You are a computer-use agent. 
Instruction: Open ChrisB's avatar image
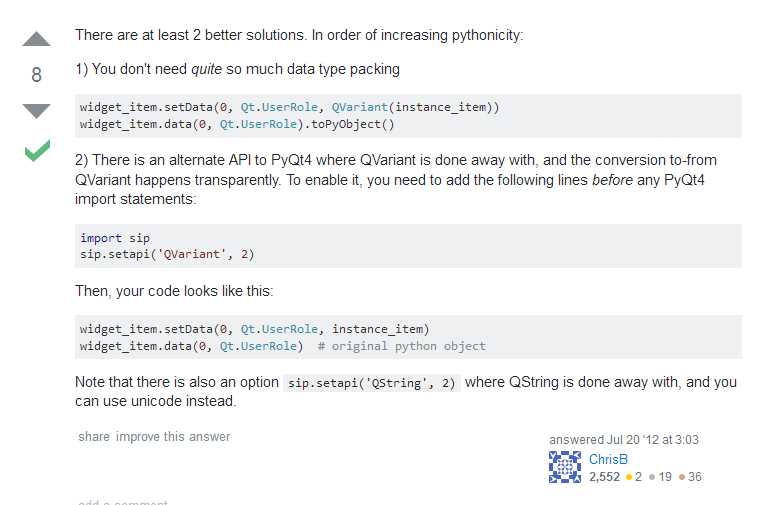click(x=565, y=467)
